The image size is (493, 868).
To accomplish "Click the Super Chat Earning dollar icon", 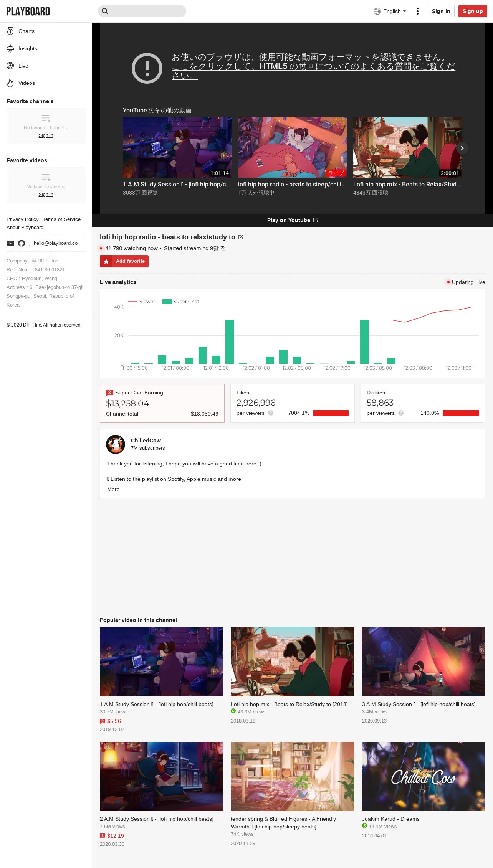I will click(109, 393).
